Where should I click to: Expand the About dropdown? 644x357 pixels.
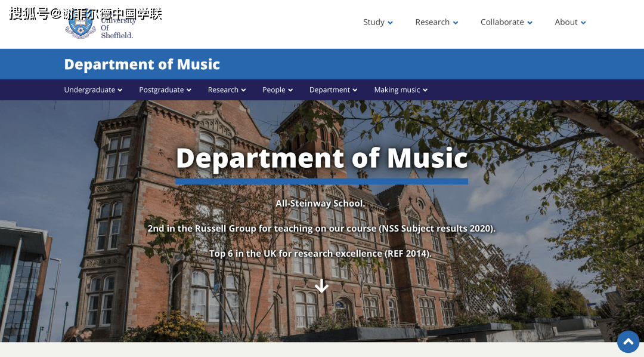[x=583, y=22]
